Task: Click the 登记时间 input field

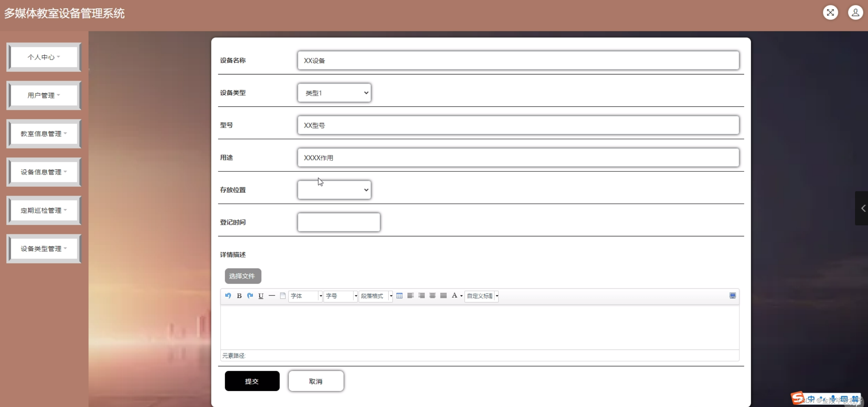Action: (339, 222)
